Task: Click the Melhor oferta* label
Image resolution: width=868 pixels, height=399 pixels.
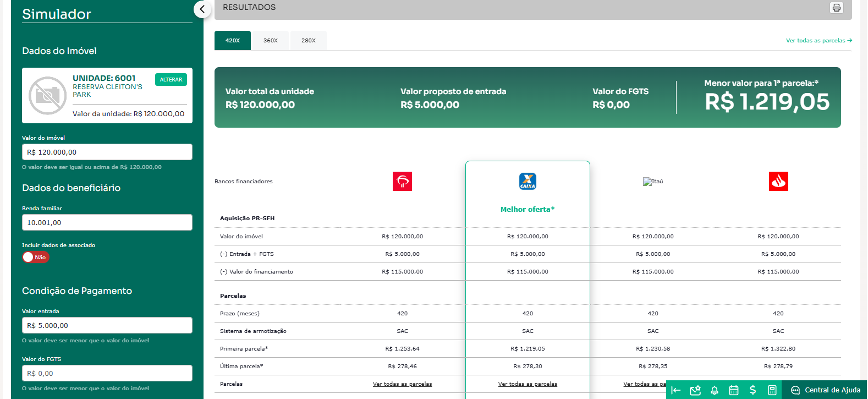Action: 528,210
